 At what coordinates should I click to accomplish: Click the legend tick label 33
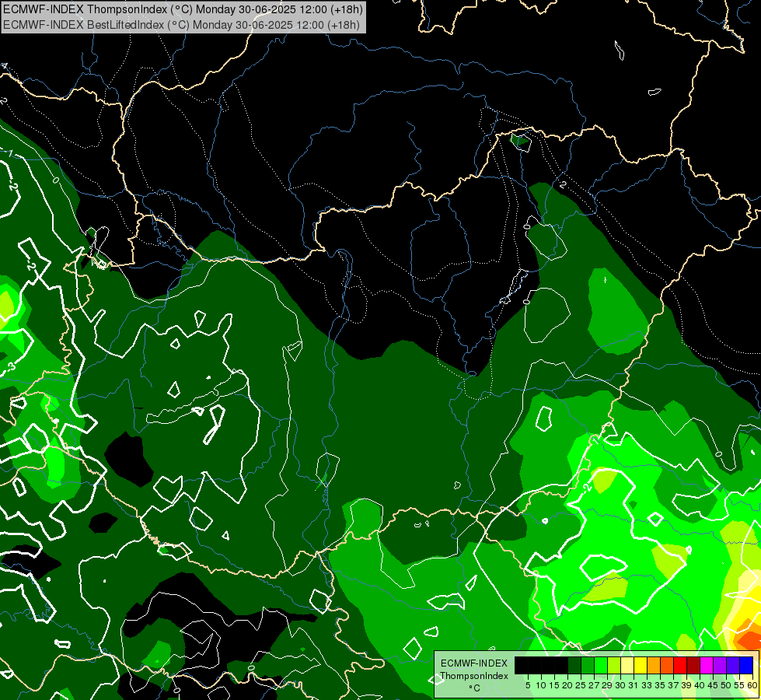tap(647, 685)
